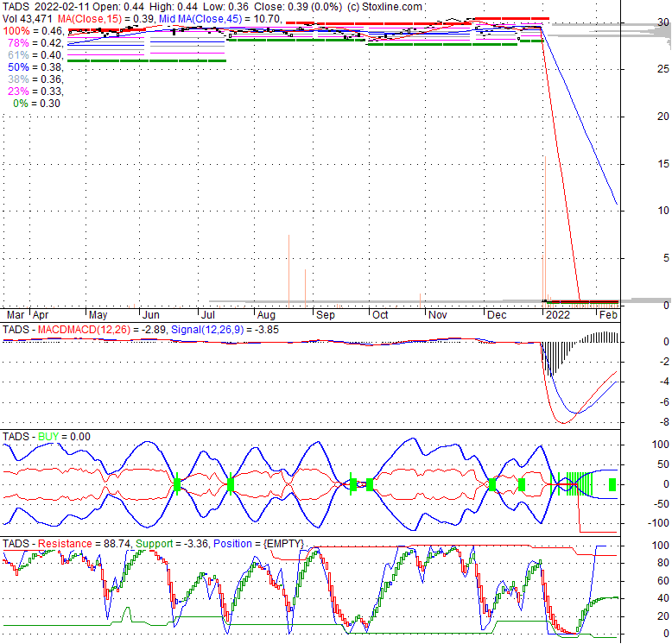Click the 'Apr' month axis label
This screenshot has width=672, height=644.
tap(41, 315)
